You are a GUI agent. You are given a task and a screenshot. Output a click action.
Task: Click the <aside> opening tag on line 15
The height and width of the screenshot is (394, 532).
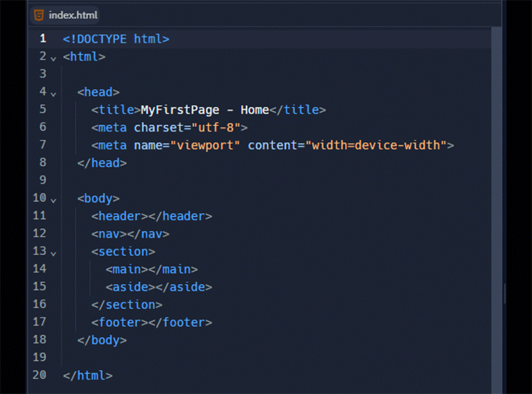[x=130, y=287]
